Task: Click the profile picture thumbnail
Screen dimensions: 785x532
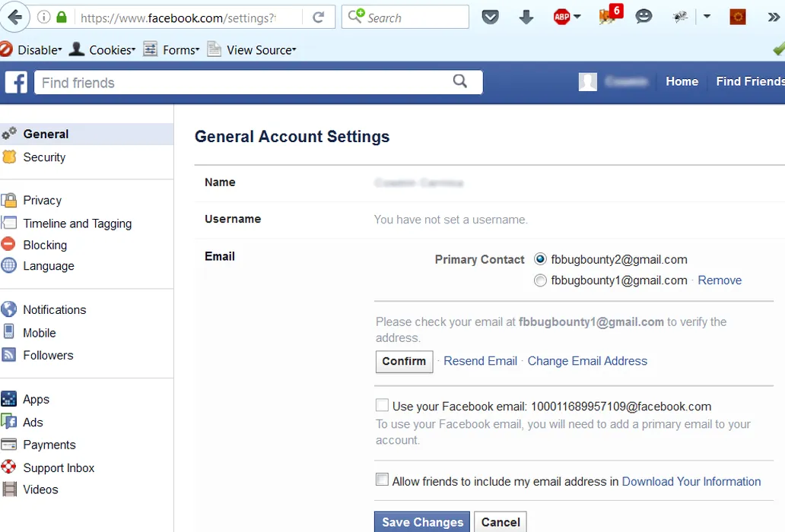Action: point(587,81)
